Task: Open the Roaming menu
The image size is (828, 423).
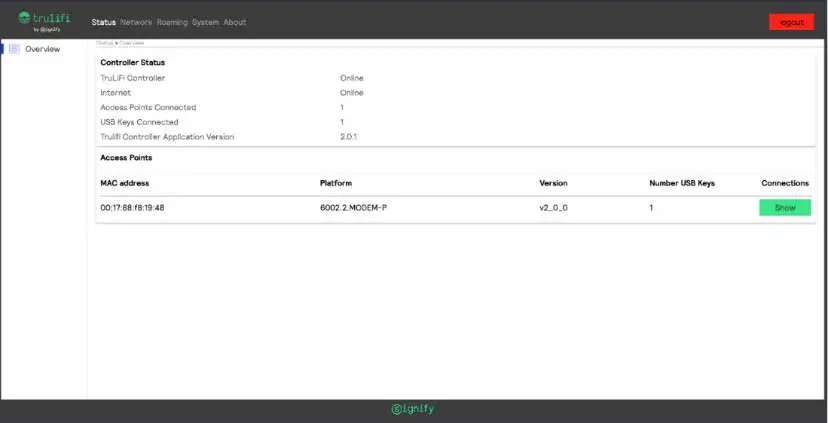Action: [x=172, y=22]
